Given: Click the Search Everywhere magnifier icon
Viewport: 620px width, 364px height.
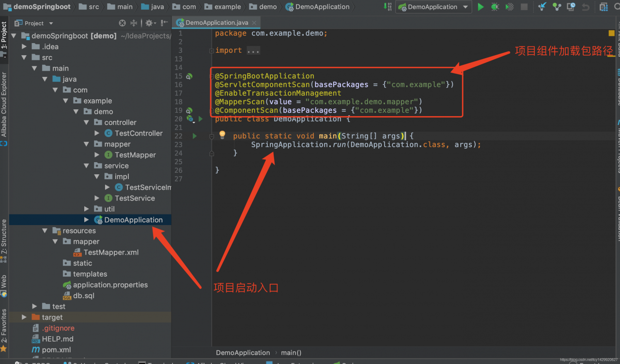Looking at the screenshot, I should click(x=616, y=7).
